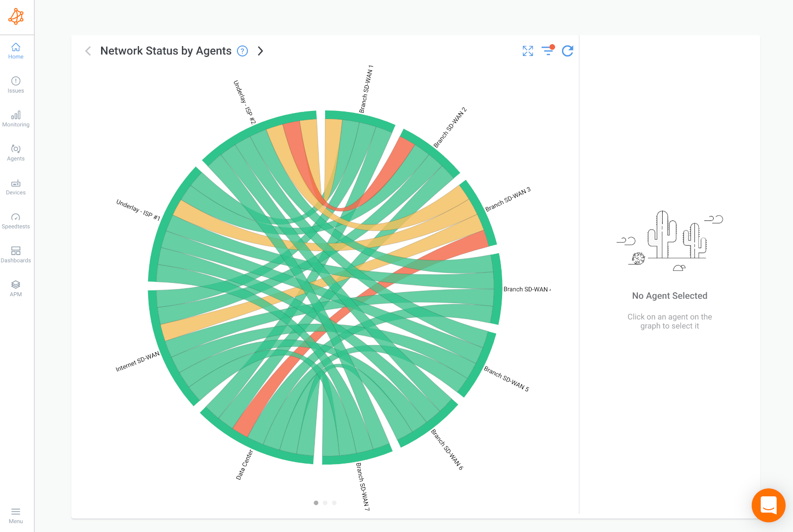Open the support chat bubble
The image size is (793, 532).
(x=768, y=505)
